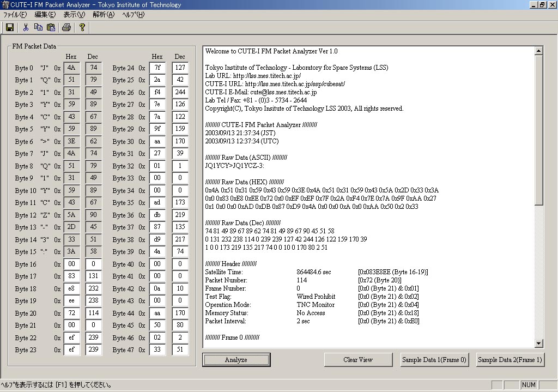Image resolution: width=558 pixels, height=392 pixels.
Task: Click the vertical scrollbar thumb of the output view
Action: [x=538, y=130]
